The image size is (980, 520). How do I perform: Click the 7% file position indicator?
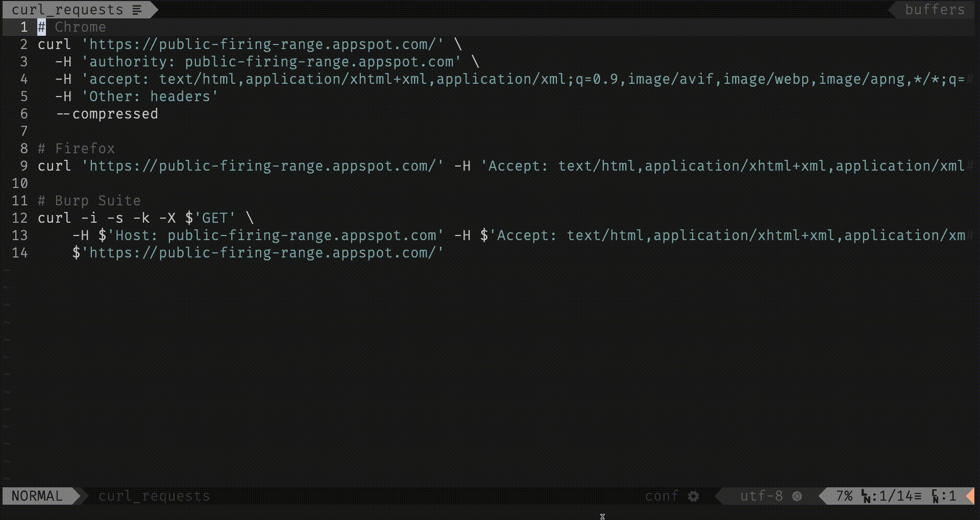point(844,496)
